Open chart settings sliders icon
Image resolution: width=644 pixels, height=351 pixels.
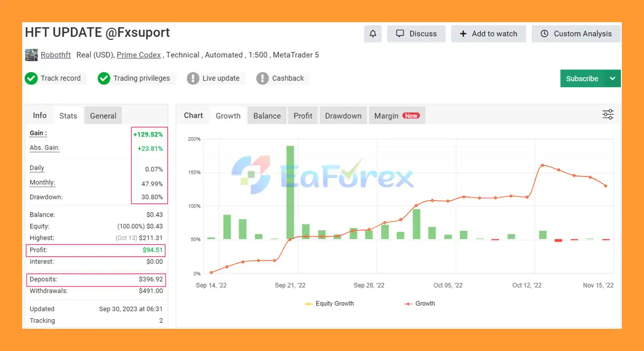tap(608, 114)
